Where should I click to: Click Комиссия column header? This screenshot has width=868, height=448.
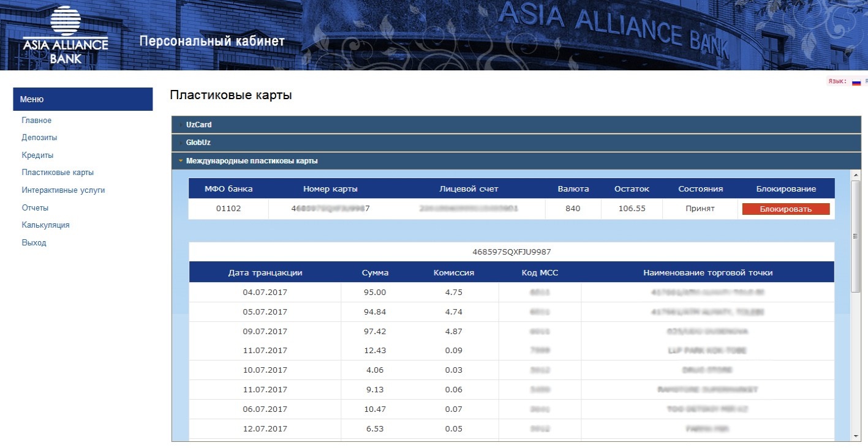pos(454,273)
